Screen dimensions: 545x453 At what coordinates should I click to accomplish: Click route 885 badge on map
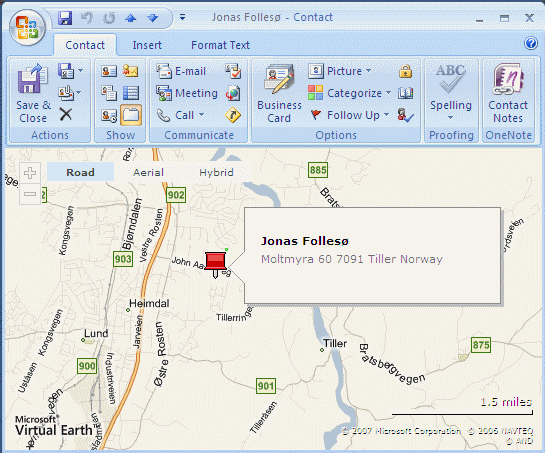coord(318,170)
